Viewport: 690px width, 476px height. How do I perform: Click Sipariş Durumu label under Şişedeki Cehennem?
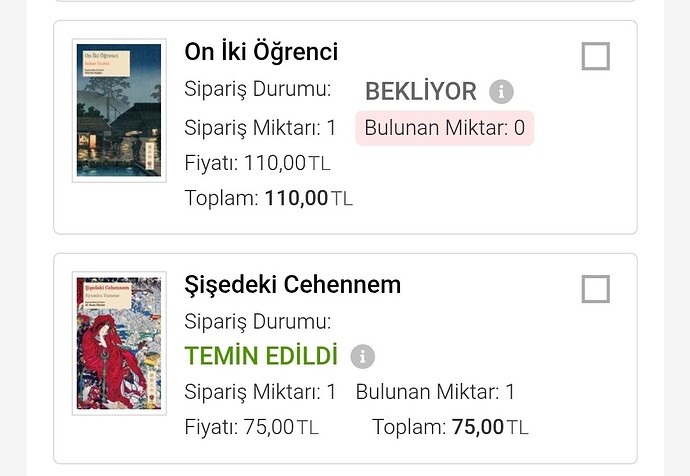coord(258,322)
